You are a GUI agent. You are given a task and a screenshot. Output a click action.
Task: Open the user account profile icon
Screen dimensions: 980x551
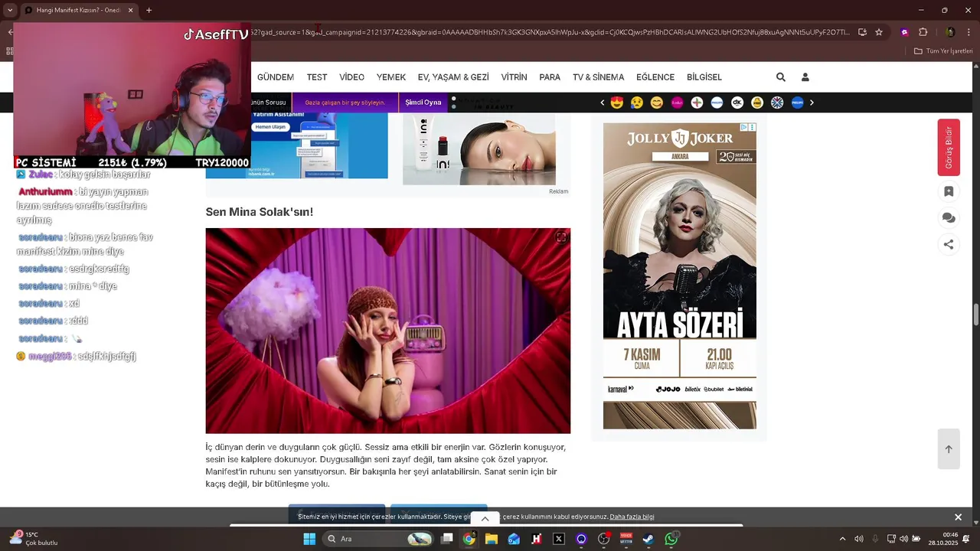pyautogui.click(x=805, y=77)
